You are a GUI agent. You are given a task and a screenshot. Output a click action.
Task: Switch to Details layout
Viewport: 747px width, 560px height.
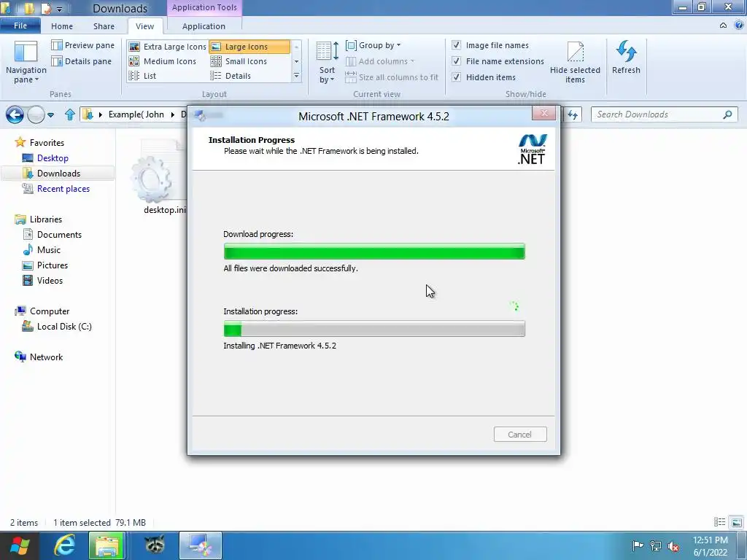point(231,76)
